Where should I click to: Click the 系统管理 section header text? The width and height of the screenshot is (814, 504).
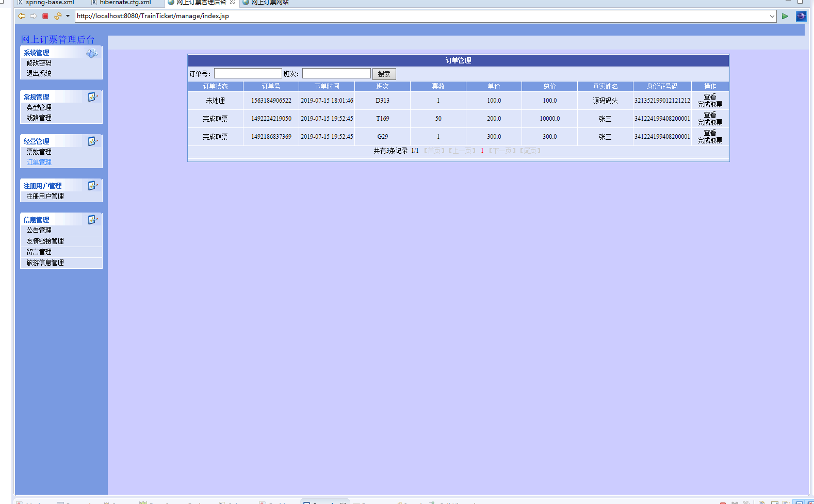pyautogui.click(x=37, y=53)
